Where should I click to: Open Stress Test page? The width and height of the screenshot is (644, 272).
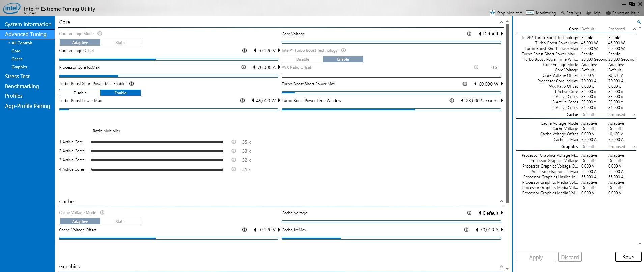point(17,77)
